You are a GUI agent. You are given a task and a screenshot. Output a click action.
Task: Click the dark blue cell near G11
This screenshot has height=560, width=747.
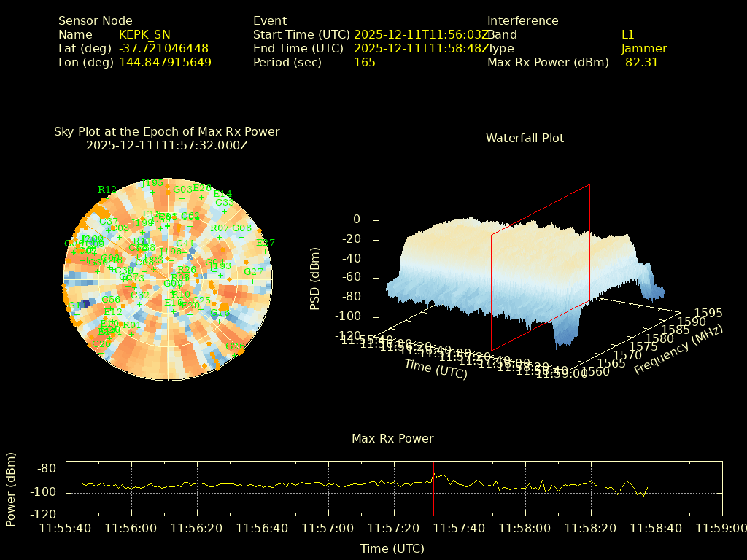coord(85,303)
